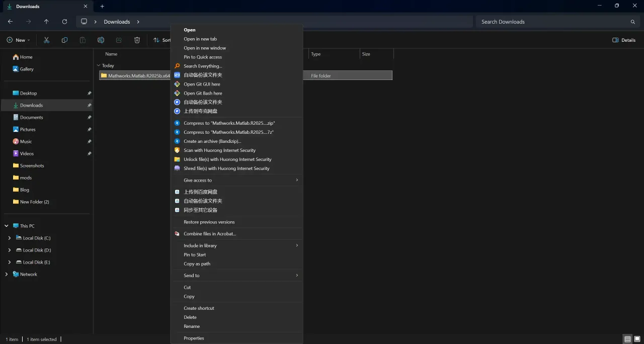Click the Downloads address bar breadcrumb

[x=117, y=22]
